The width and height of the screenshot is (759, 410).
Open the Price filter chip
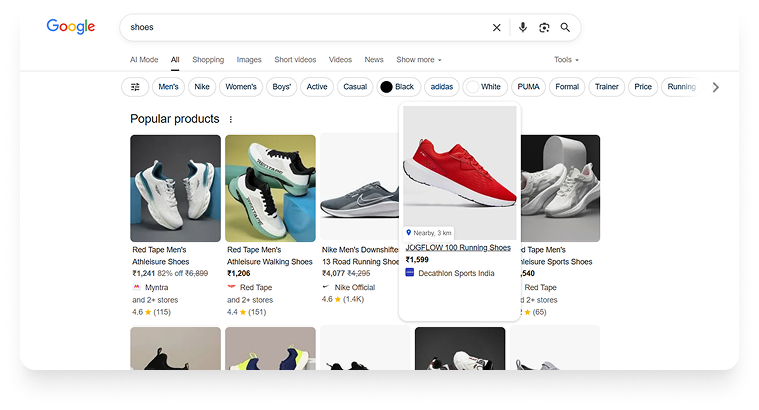pos(643,87)
